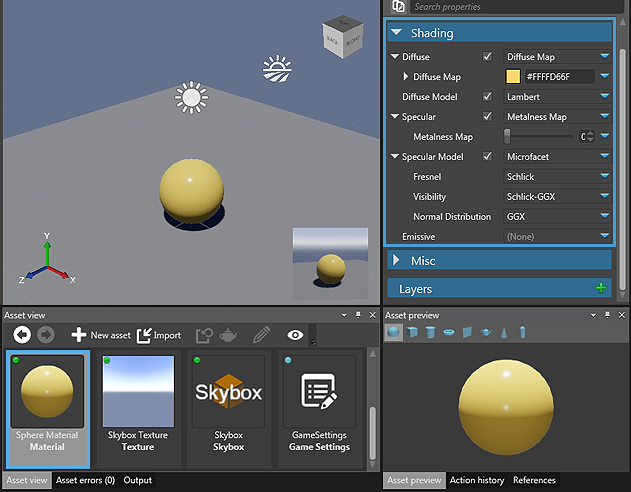This screenshot has width=631, height=492.
Task: Expand the Misc section
Action: click(x=397, y=261)
